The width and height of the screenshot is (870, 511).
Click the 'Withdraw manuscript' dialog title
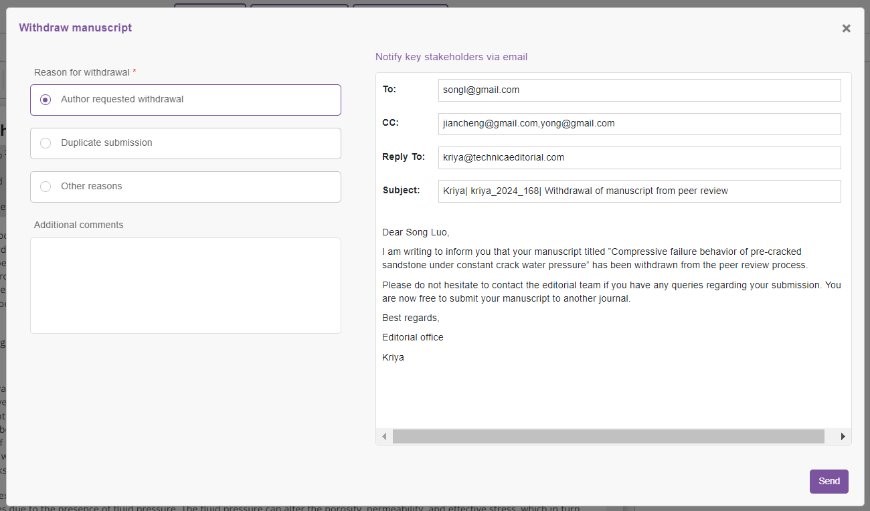pos(75,28)
